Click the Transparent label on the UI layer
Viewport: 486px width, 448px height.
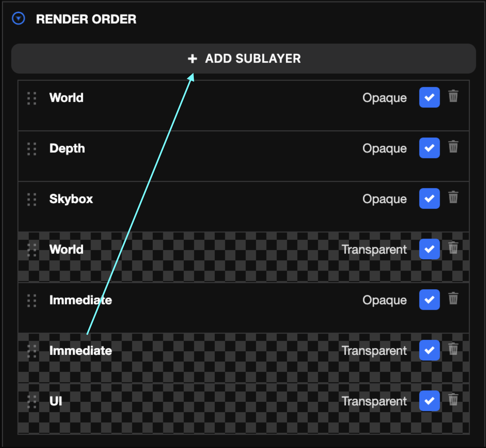click(374, 401)
